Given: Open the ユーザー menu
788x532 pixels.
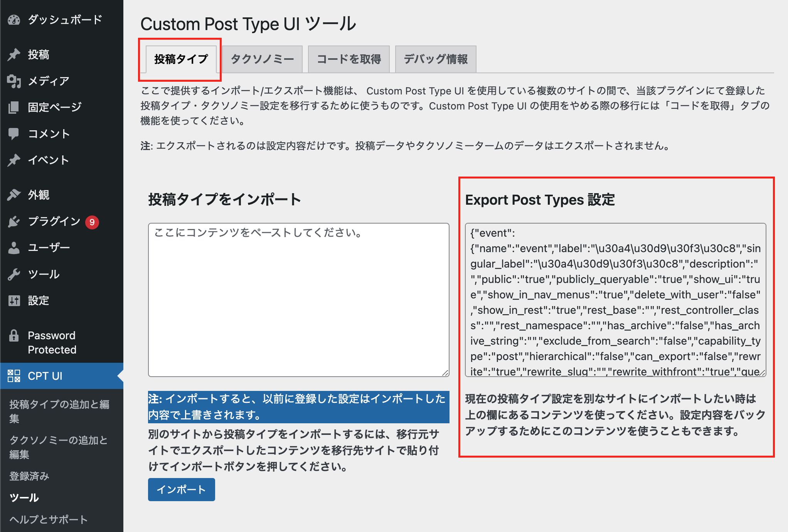Looking at the screenshot, I should pyautogui.click(x=62, y=247).
